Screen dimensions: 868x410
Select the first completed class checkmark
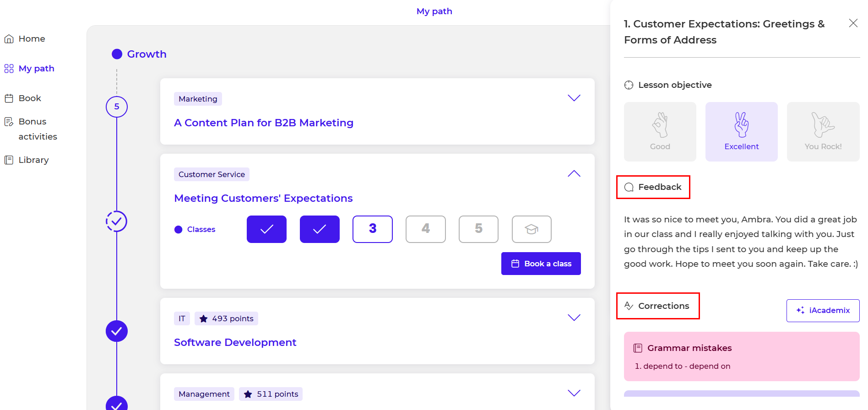(x=266, y=229)
